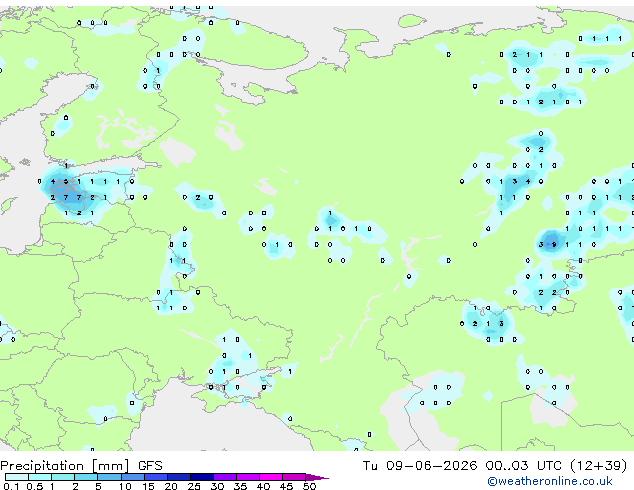Image resolution: width=634 pixels, height=490 pixels.
Task: Pick the 10–15 mm legend swatch
Action: point(133,477)
